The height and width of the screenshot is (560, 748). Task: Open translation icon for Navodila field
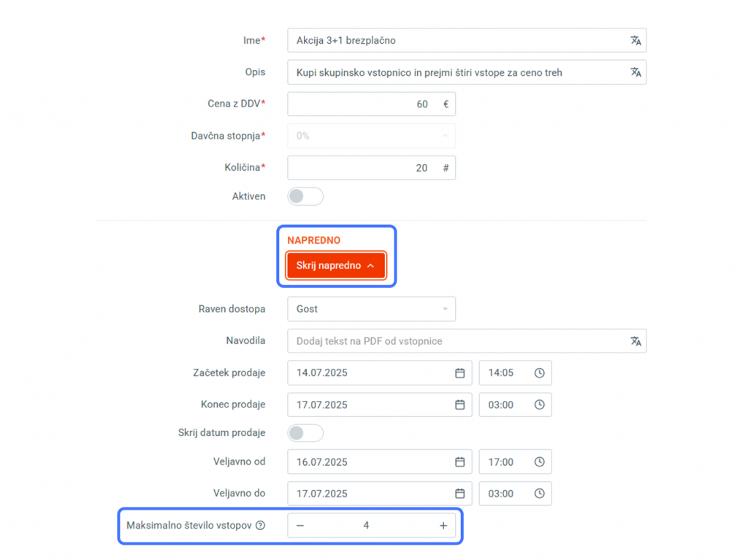click(x=636, y=341)
